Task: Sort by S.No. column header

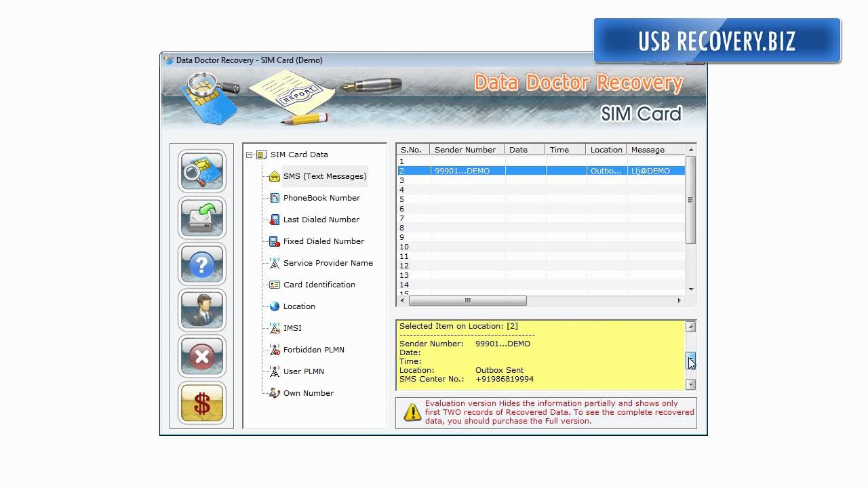Action: pos(413,150)
